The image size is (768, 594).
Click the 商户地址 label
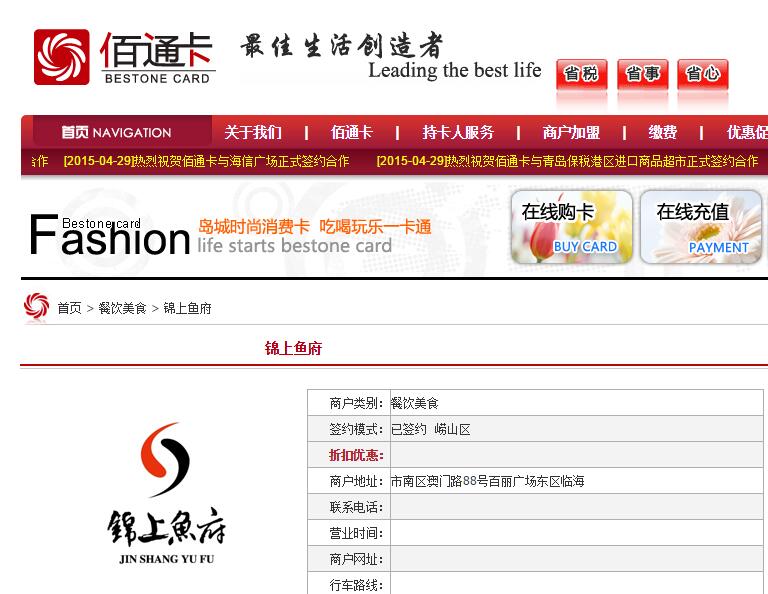(x=356, y=481)
